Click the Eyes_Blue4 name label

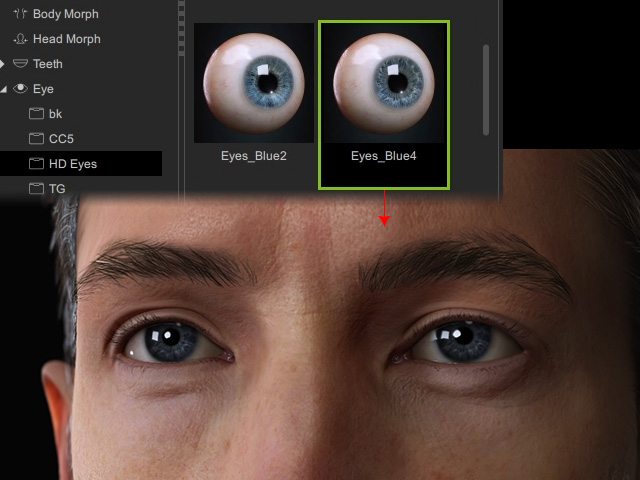coord(384,157)
